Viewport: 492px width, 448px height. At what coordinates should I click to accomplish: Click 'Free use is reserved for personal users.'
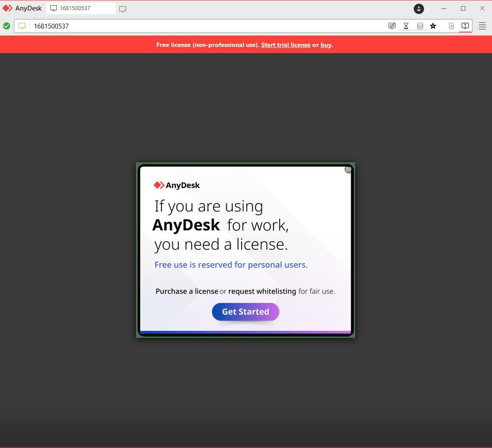coord(231,265)
